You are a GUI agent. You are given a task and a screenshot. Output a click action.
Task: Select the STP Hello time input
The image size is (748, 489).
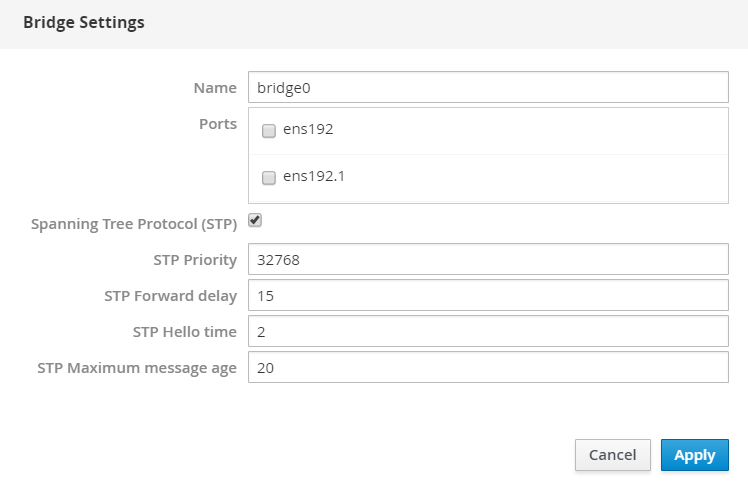pos(487,331)
